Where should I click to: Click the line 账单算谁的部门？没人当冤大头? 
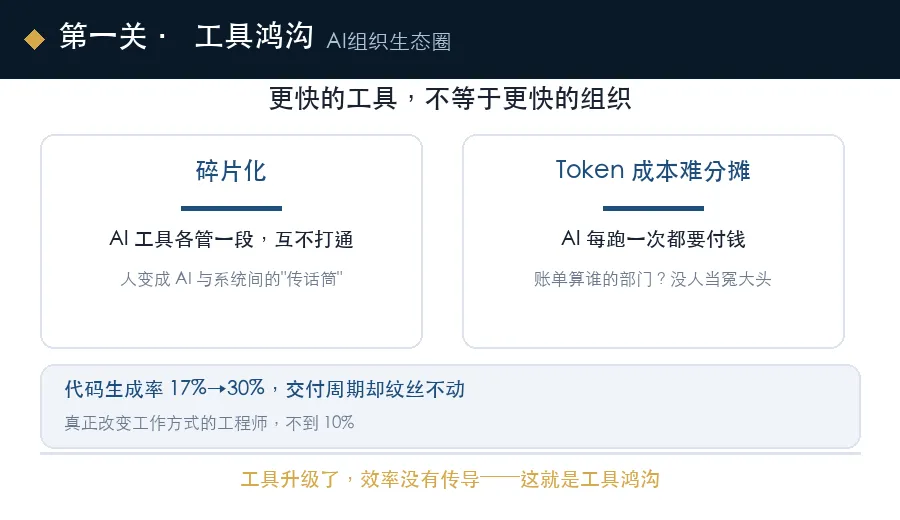point(653,279)
